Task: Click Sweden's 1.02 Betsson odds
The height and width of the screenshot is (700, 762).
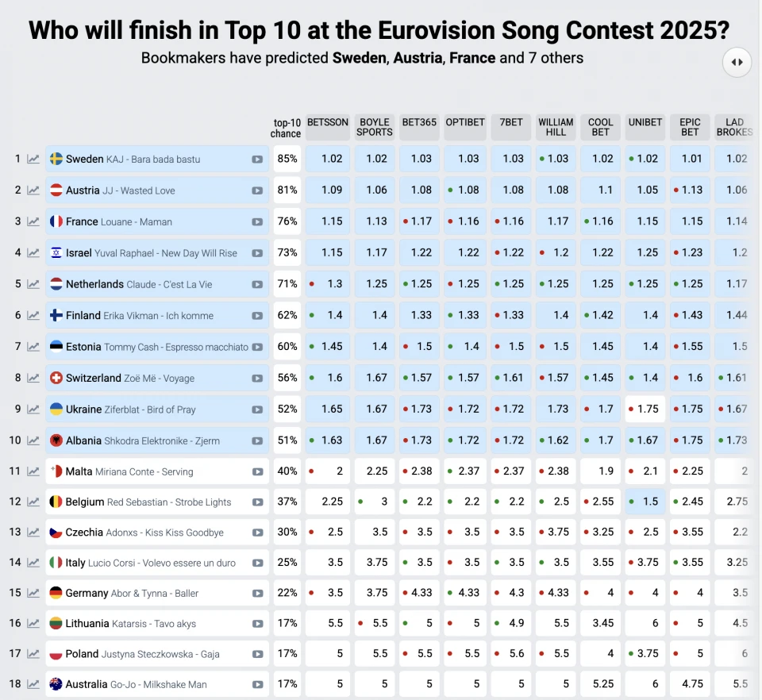Action: [x=328, y=159]
